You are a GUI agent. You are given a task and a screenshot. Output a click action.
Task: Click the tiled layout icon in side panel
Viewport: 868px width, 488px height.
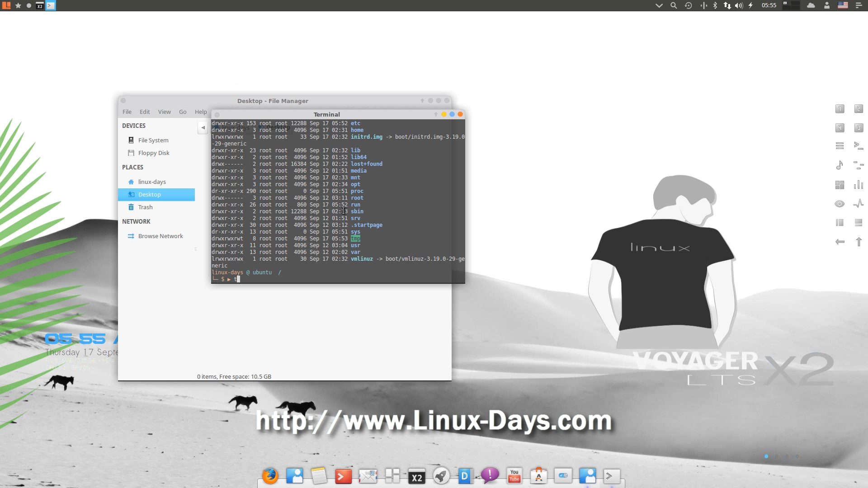[x=840, y=185]
